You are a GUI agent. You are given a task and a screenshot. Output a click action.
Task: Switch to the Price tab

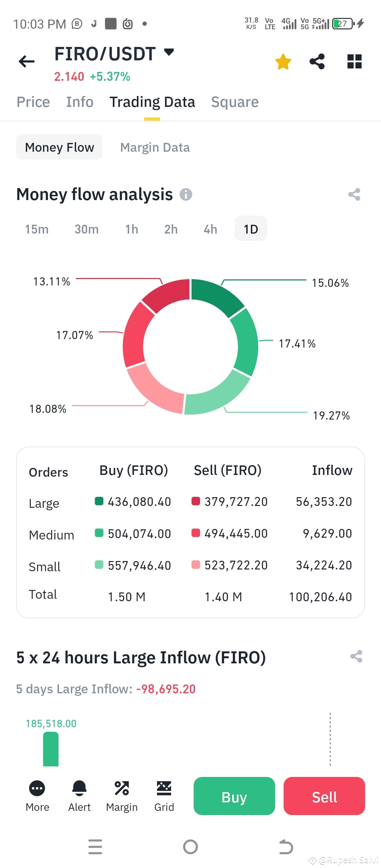pyautogui.click(x=33, y=102)
